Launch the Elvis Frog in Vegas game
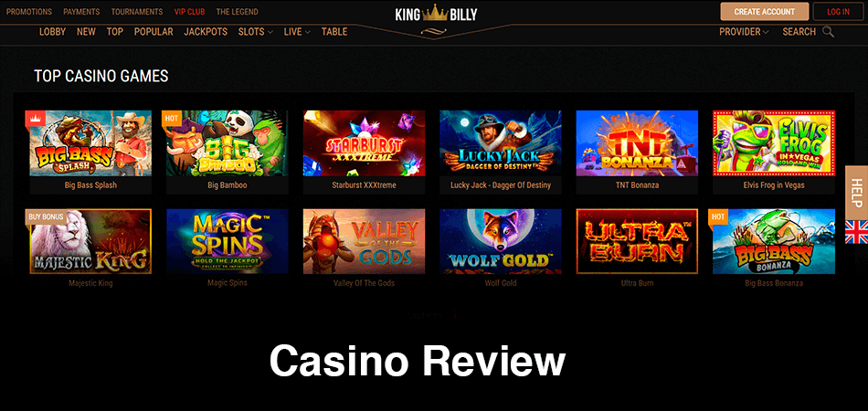 (773, 143)
